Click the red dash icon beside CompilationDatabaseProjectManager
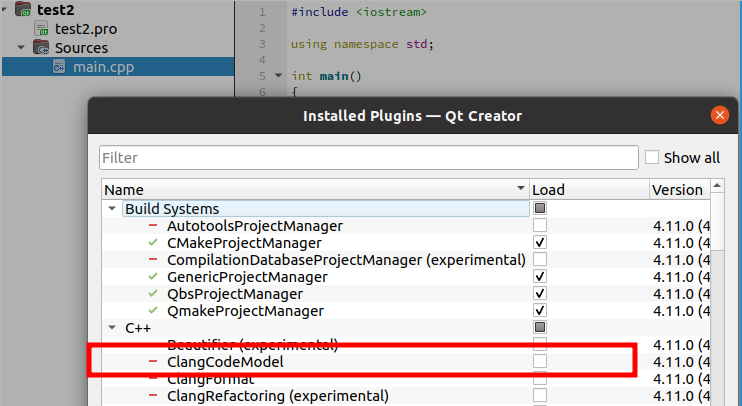This screenshot has height=406, width=742. (153, 259)
